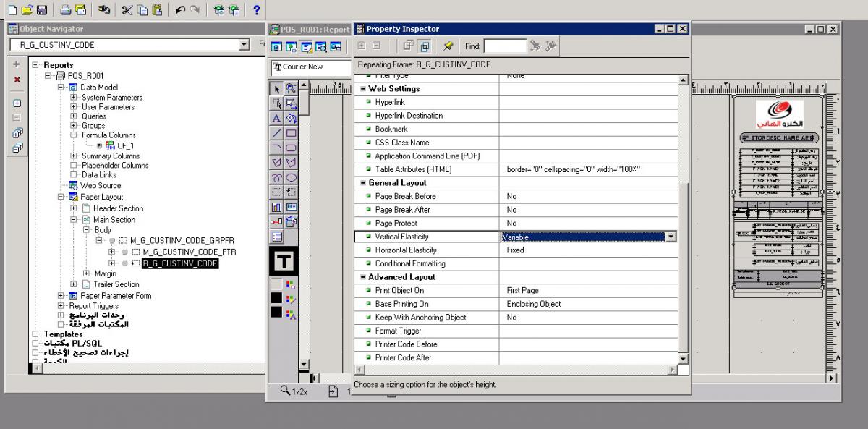
Task: Select the Rectangle drawing tool
Action: pos(291,133)
